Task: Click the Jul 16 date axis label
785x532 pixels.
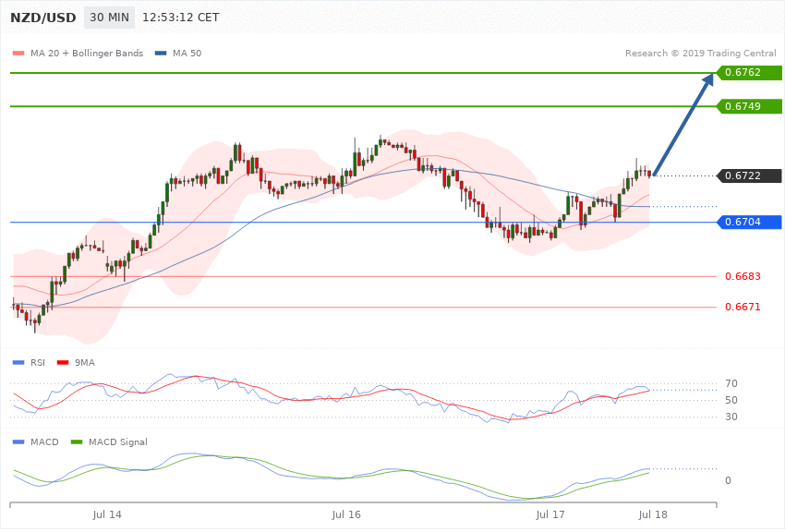Action: tap(346, 515)
